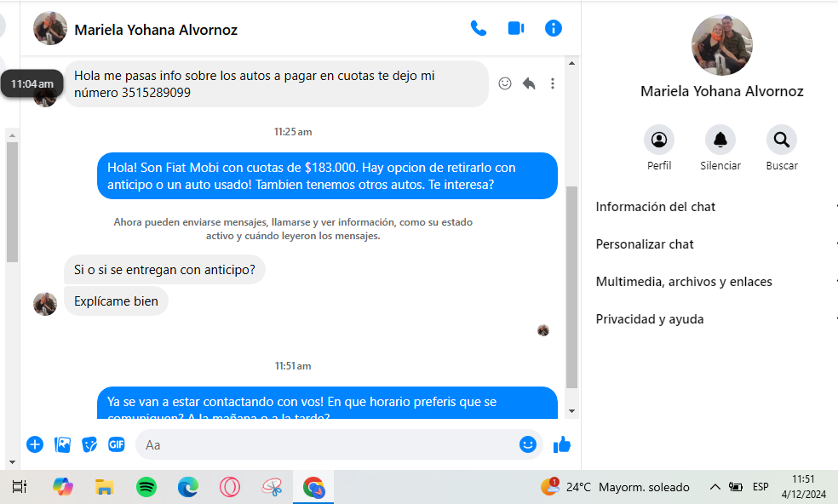Expand Multimedia, archivos y enlaces section
This screenshot has width=838, height=504.
[715, 282]
